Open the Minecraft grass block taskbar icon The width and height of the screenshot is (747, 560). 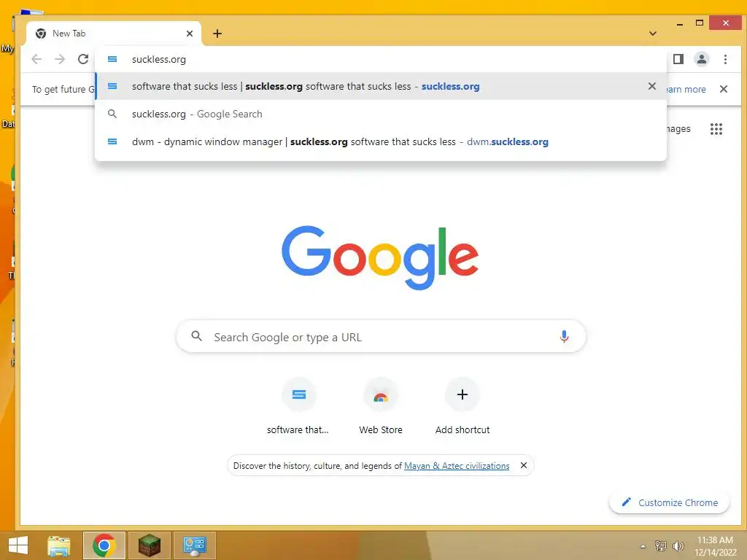149,545
